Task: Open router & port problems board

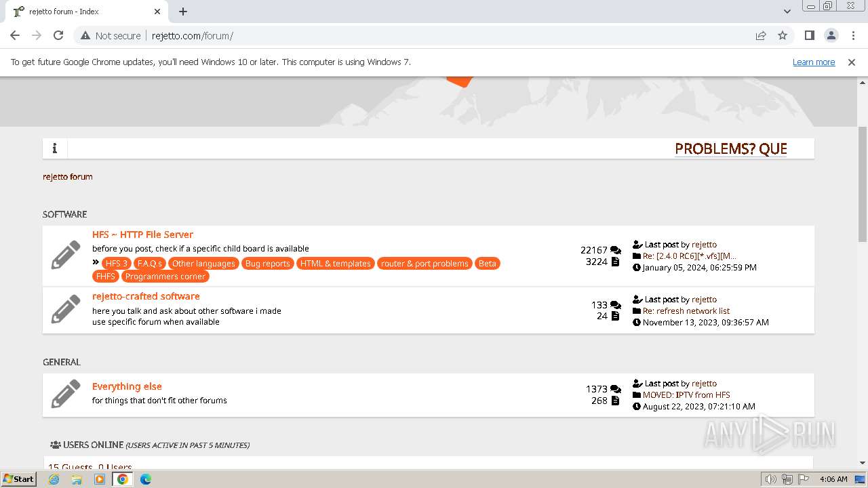Action: coord(425,263)
